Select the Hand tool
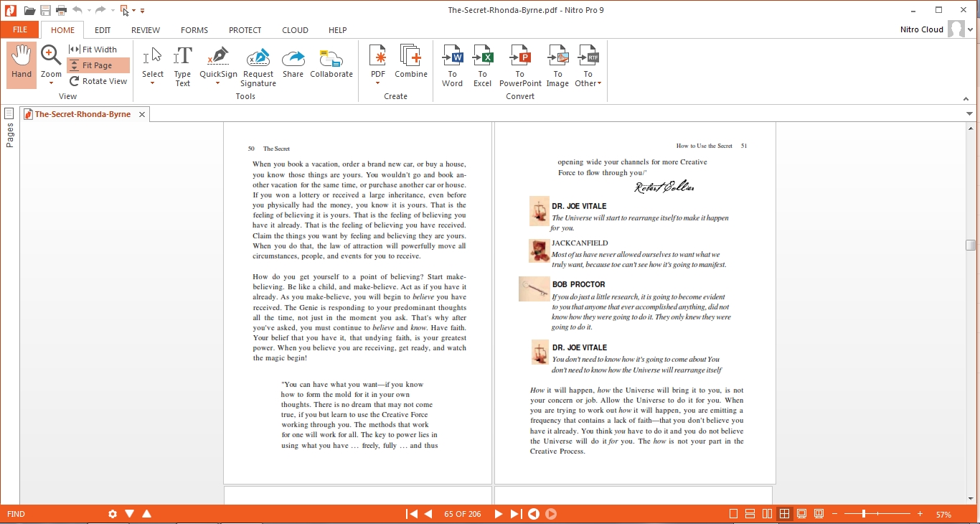Viewport: 980px width, 524px height. [22, 65]
